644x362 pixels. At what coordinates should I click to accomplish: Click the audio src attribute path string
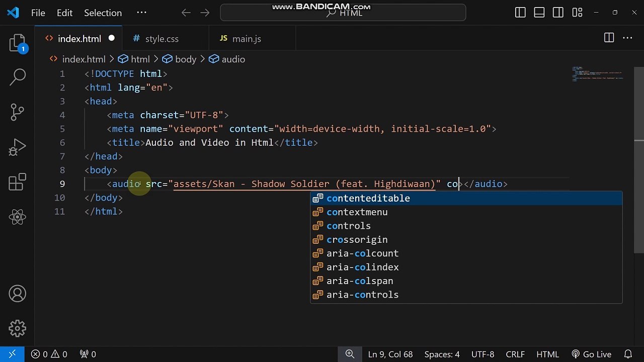(304, 184)
